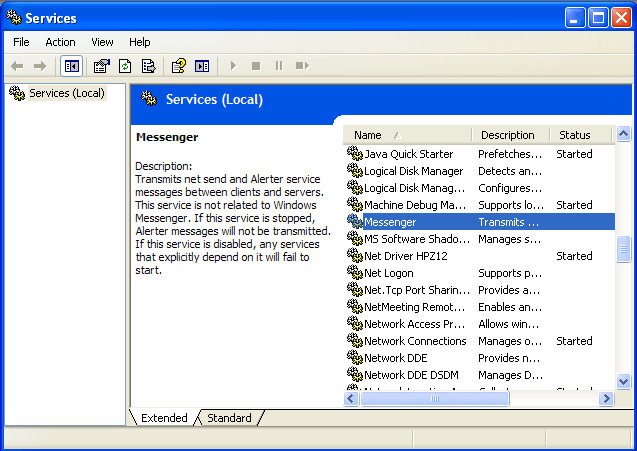Click the Refresh toolbar icon
This screenshot has width=637, height=451.
pos(125,66)
